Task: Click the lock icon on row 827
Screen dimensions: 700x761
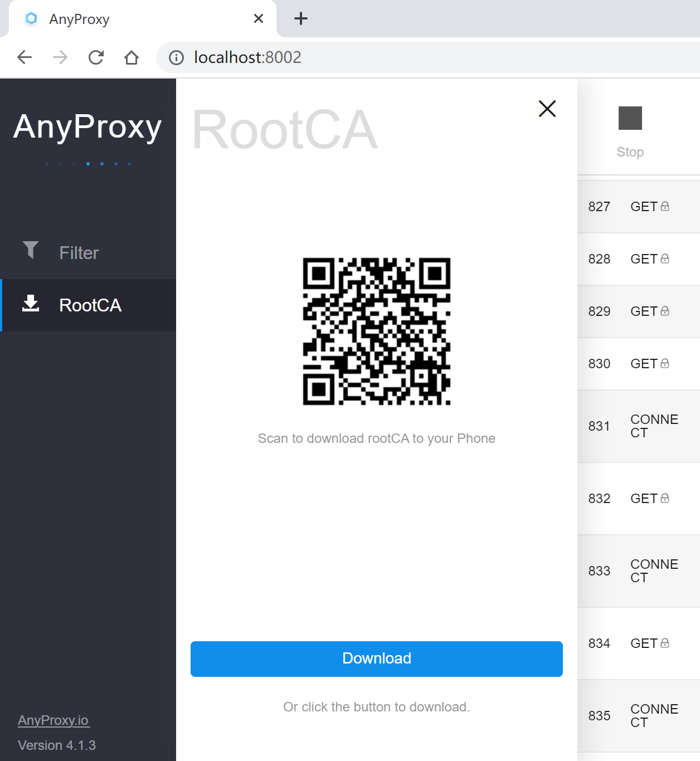Action: (665, 206)
